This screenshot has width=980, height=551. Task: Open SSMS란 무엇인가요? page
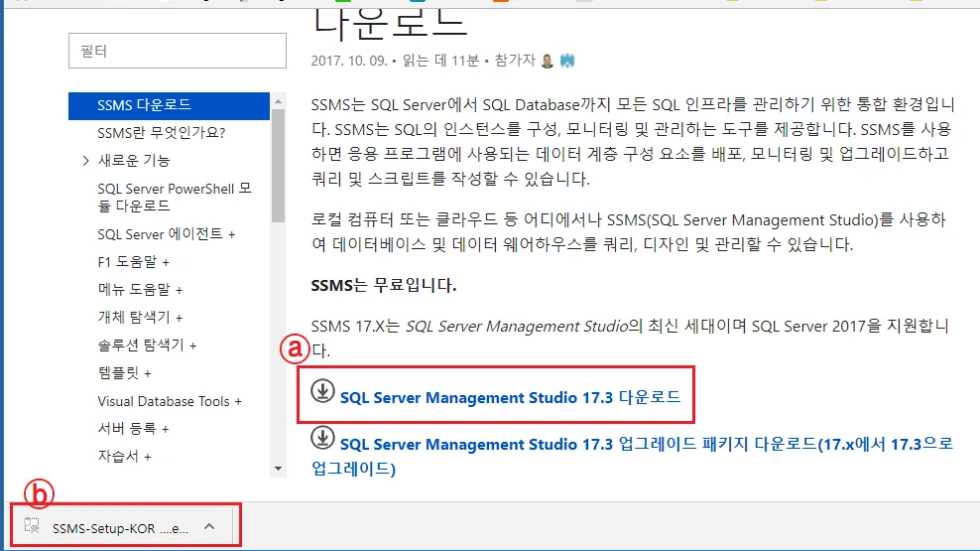[162, 133]
